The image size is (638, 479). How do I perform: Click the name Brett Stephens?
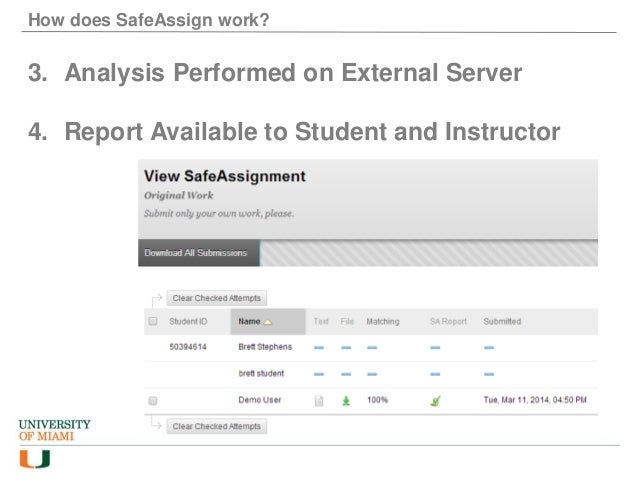tap(265, 347)
